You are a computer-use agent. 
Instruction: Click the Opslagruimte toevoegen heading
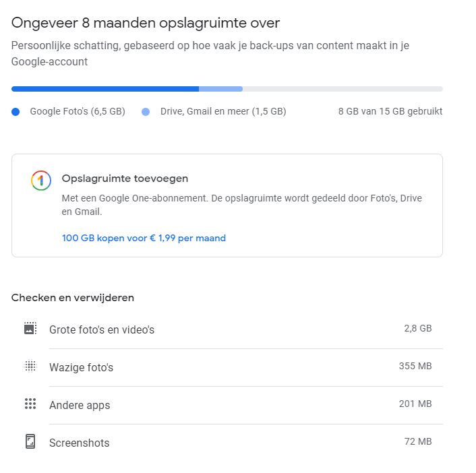pos(125,179)
